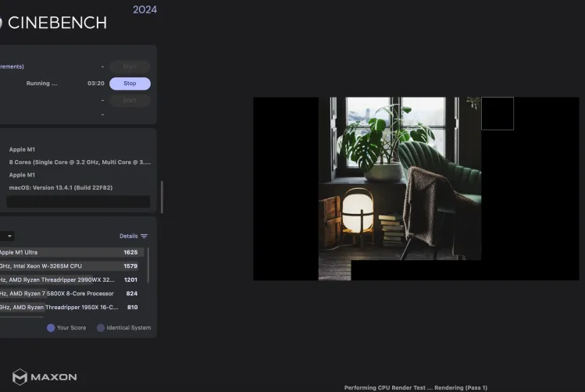Click the 1201 score value

130,280
